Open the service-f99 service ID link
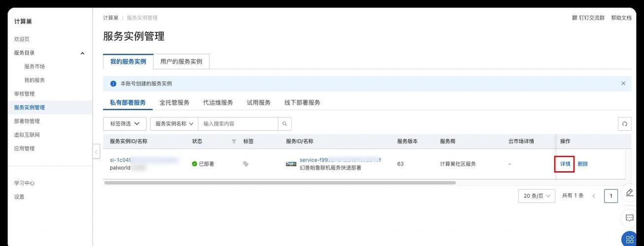 [x=340, y=160]
